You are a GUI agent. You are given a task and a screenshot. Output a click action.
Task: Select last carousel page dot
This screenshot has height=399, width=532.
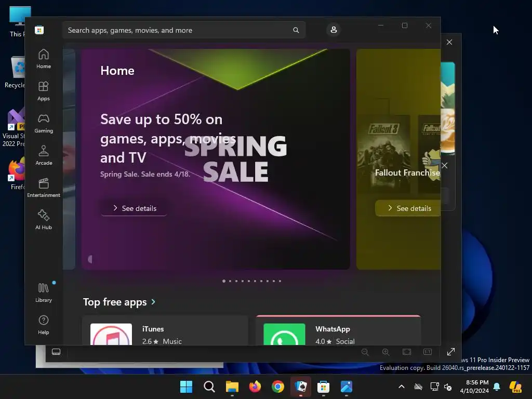coord(280,281)
